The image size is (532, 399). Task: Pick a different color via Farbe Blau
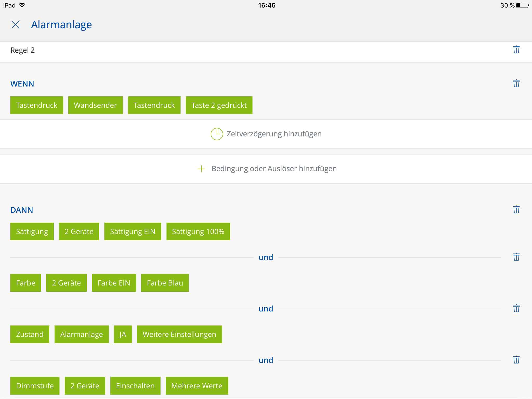pos(165,283)
